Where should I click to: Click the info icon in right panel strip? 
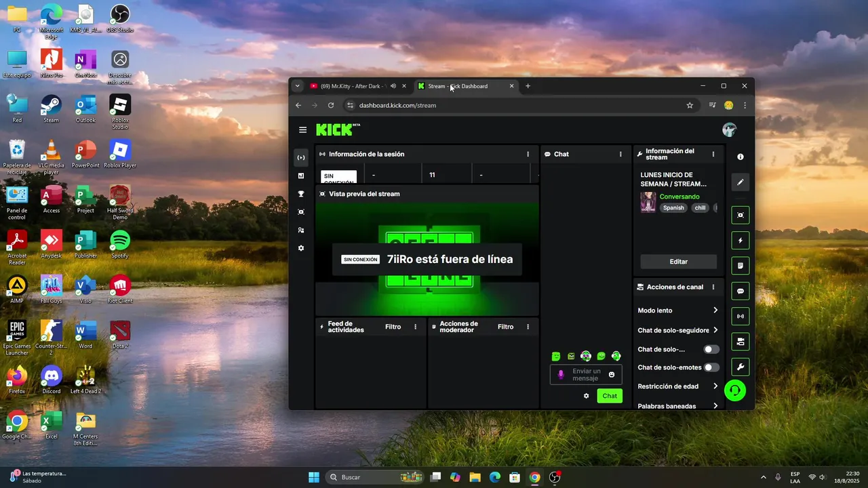click(x=740, y=157)
